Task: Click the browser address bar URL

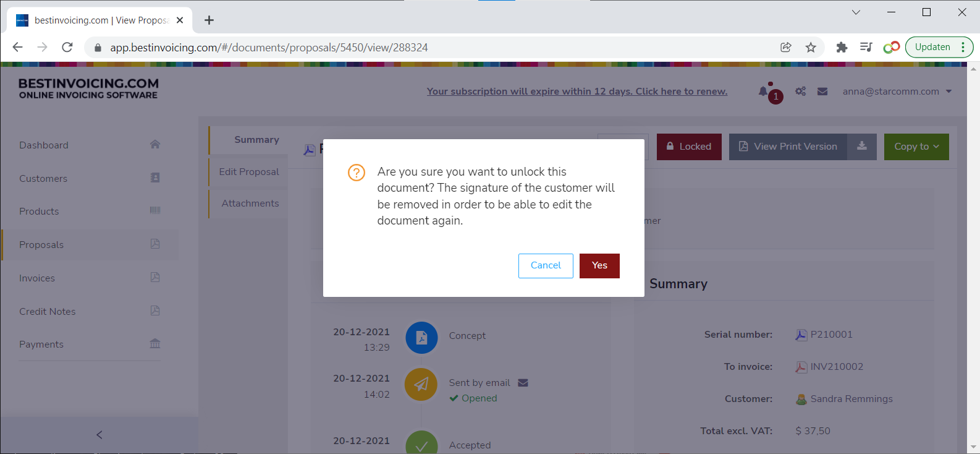Action: pyautogui.click(x=269, y=48)
